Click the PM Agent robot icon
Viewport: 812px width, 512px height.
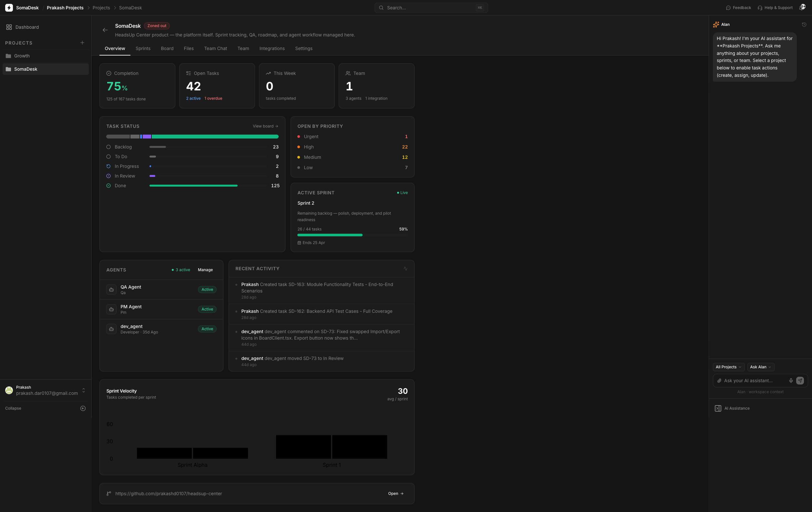coord(111,309)
